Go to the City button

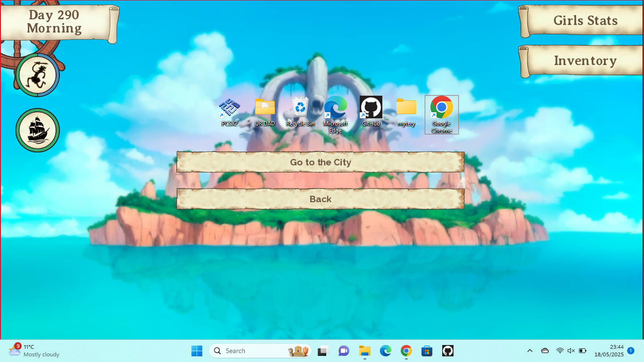(321, 162)
